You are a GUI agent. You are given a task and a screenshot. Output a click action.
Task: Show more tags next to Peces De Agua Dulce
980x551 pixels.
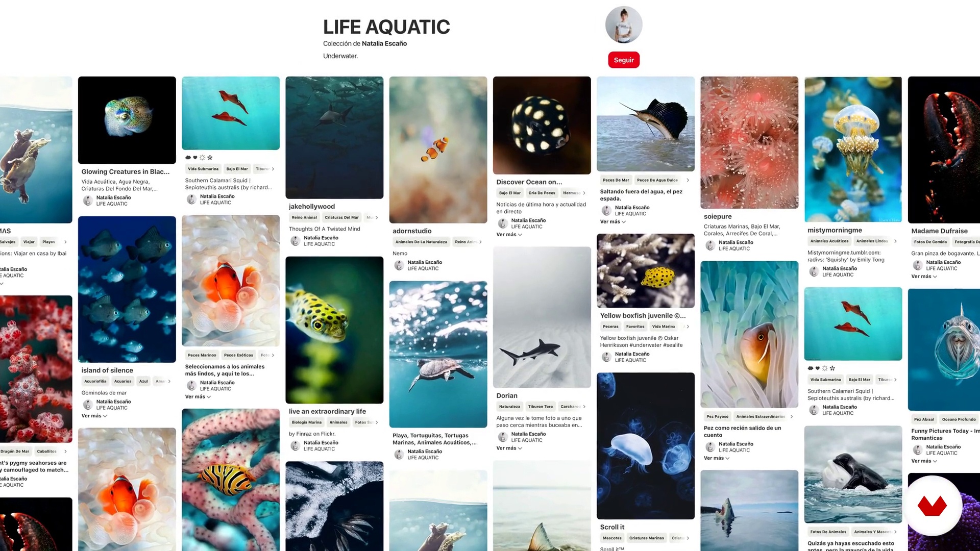point(688,180)
